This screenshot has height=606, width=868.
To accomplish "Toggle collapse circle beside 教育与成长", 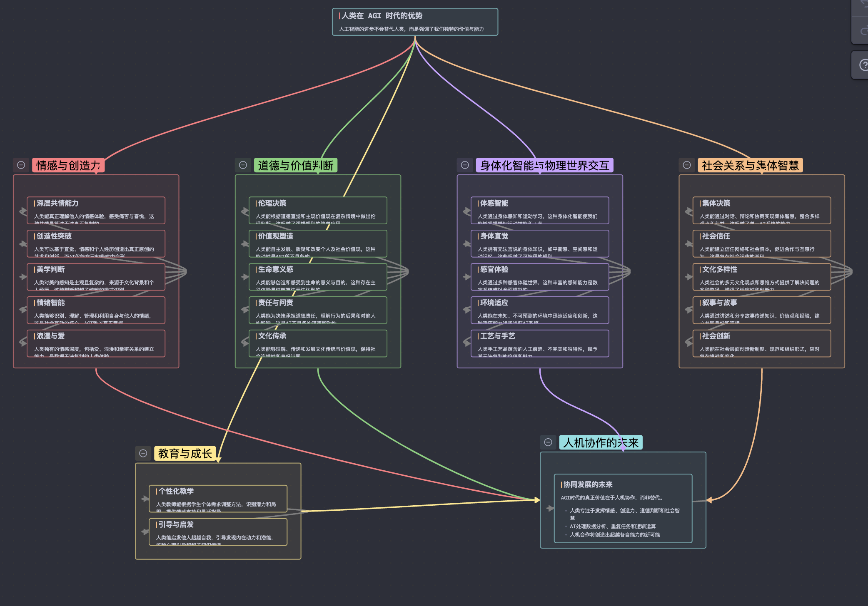I will click(143, 453).
